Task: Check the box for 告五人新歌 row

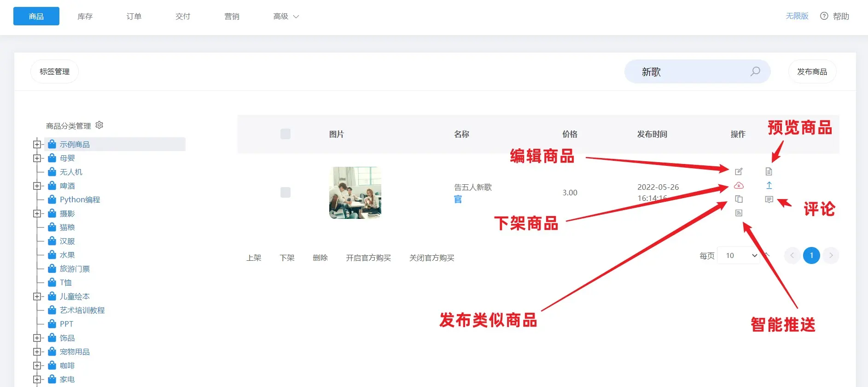Action: point(285,193)
